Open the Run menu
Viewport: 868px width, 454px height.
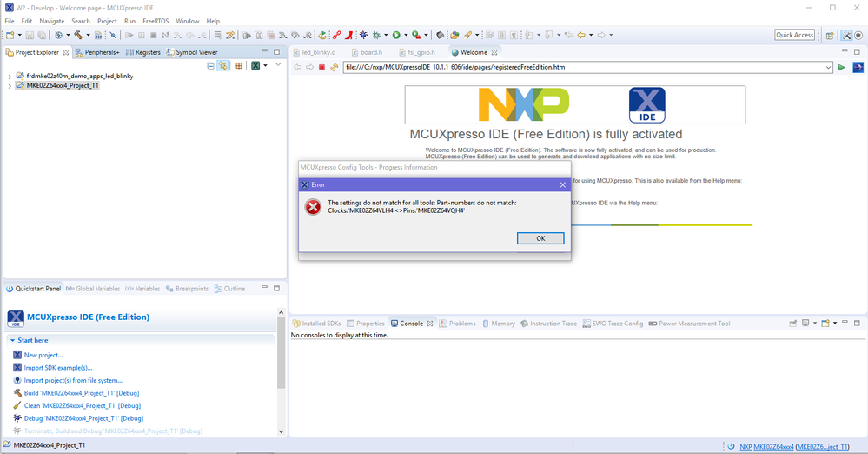tap(129, 21)
